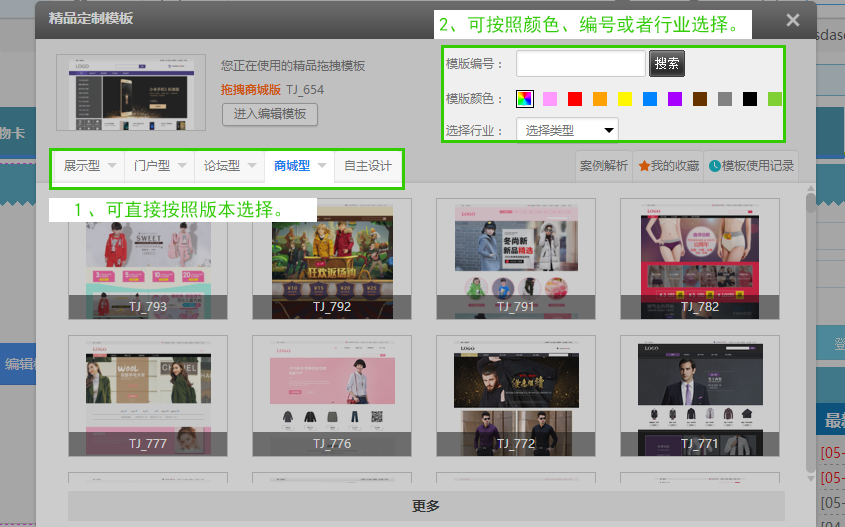
Task: Open the TJ_771 template thumbnail
Action: click(x=700, y=395)
